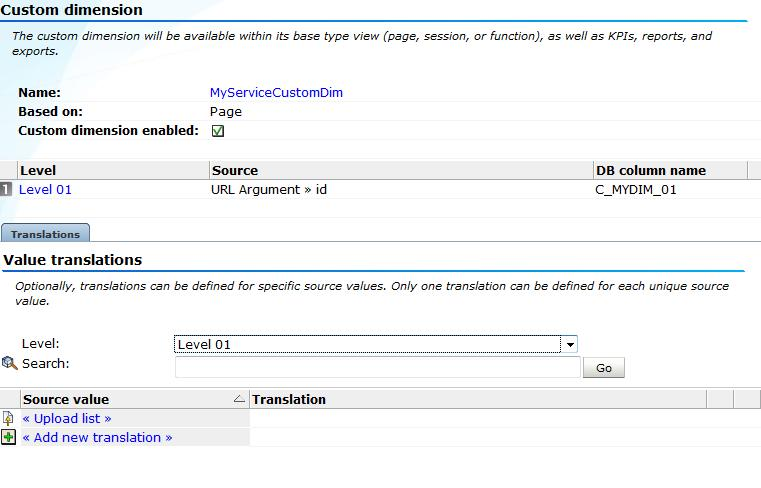761x488 pixels.
Task: Click the sort ascending triangle icon
Action: pyautogui.click(x=239, y=399)
